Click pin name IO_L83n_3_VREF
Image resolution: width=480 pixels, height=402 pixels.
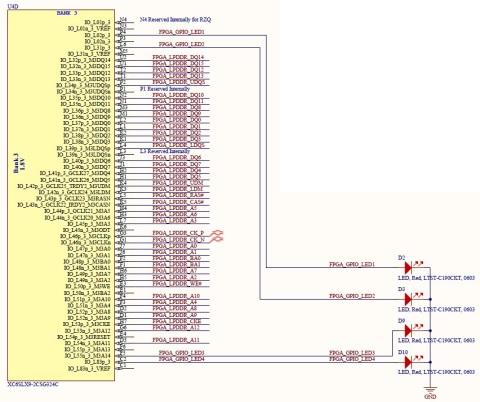(x=89, y=369)
